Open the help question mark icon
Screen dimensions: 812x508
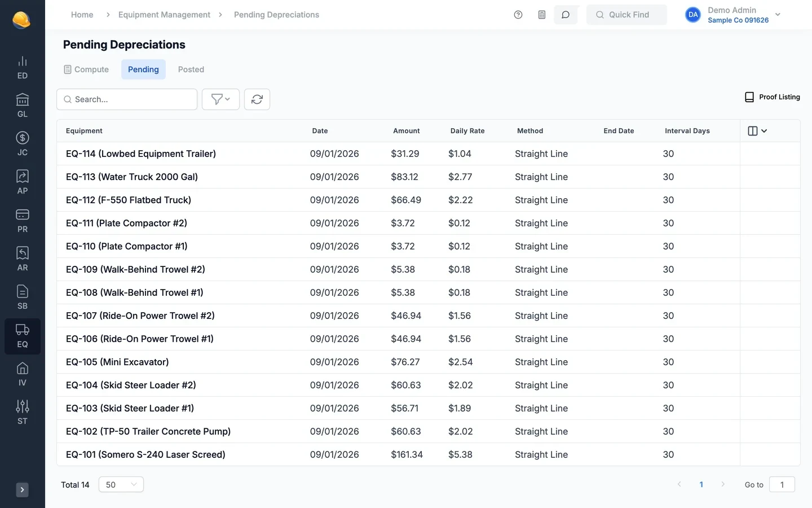point(518,15)
